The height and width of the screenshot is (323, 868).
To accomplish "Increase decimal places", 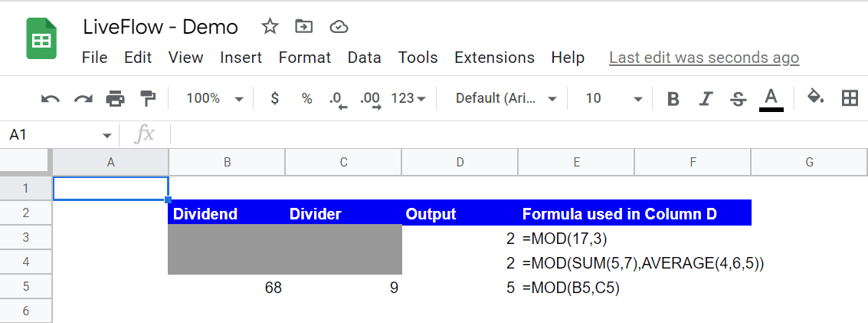I will click(370, 100).
